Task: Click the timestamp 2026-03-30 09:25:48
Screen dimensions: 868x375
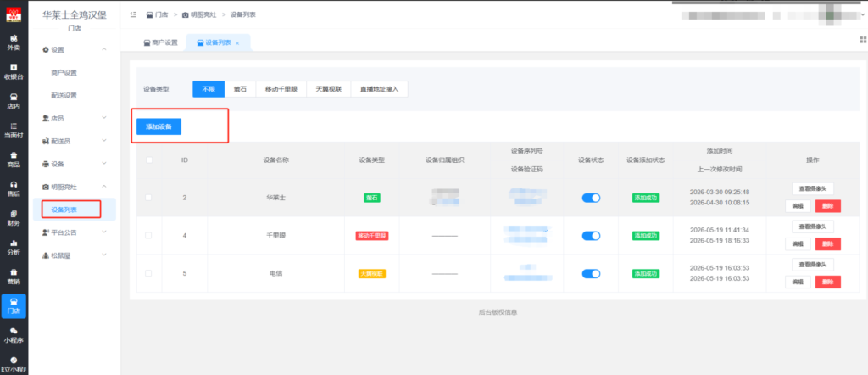Action: pos(719,192)
